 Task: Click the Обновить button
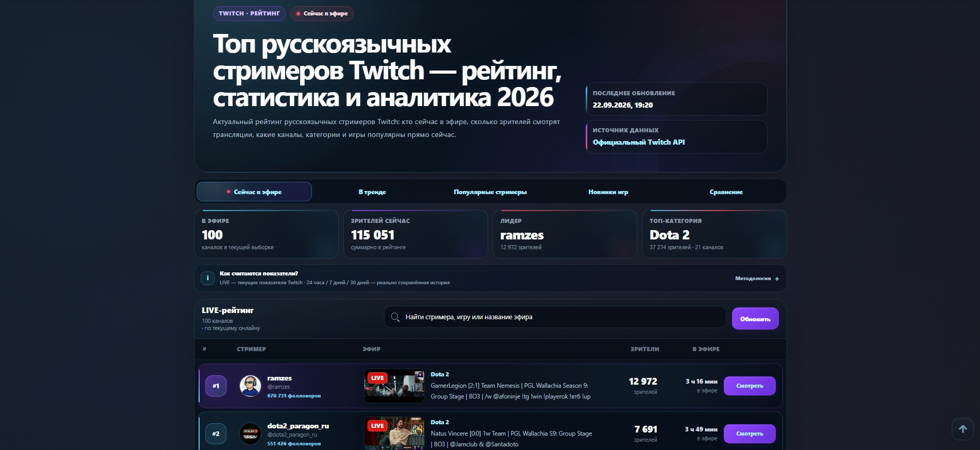[755, 319]
